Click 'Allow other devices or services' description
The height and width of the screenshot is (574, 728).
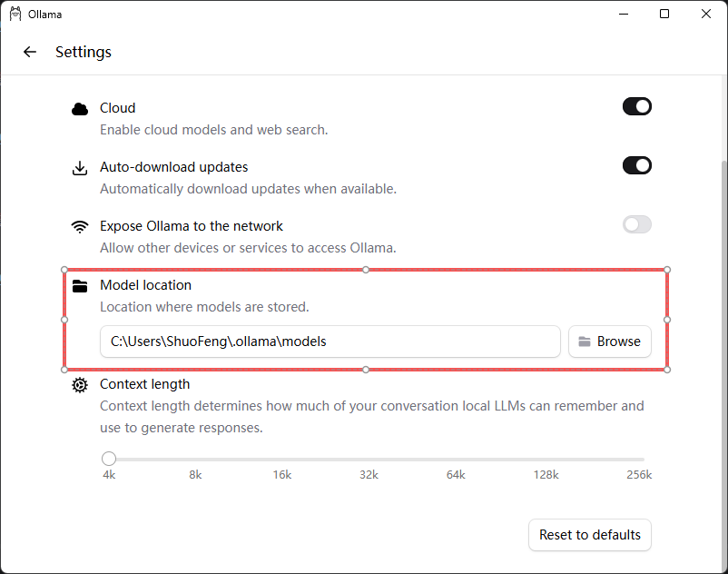248,248
